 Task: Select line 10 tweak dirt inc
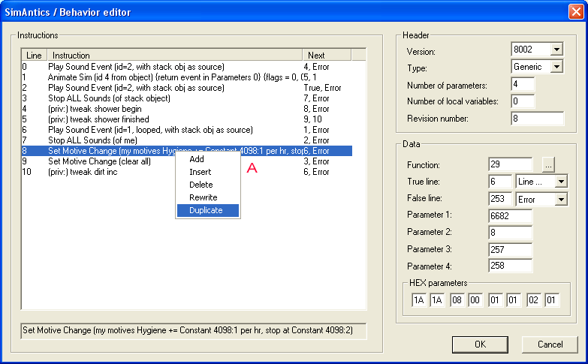coord(187,172)
